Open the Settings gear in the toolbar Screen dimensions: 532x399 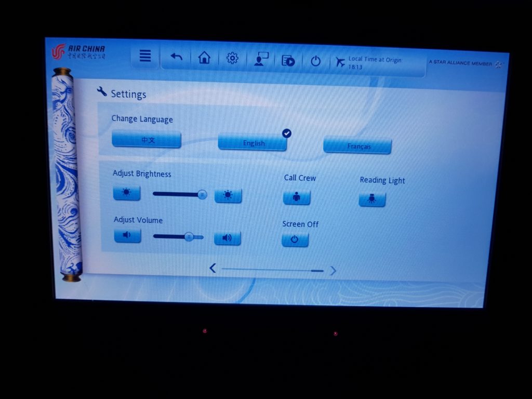(232, 59)
